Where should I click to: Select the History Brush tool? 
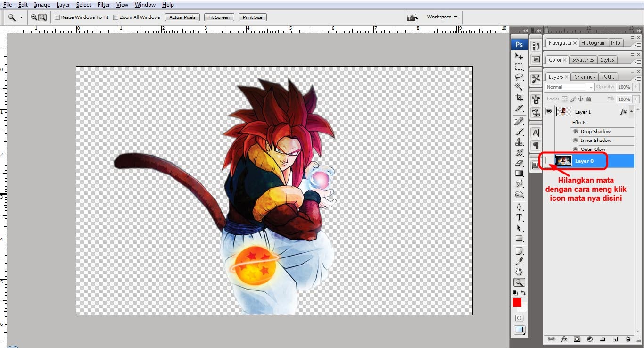pos(519,153)
